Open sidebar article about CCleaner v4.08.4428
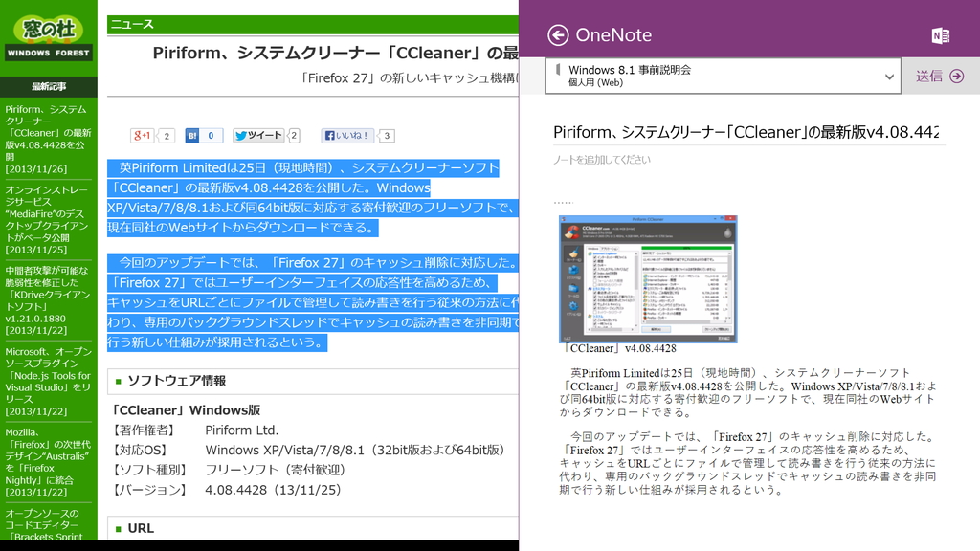 click(49, 139)
